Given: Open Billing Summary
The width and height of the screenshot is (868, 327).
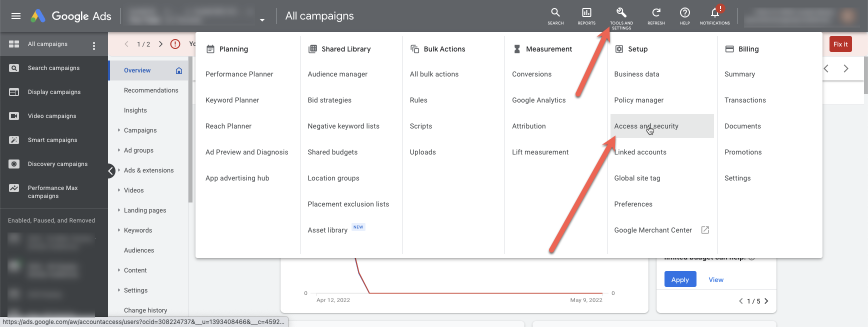Looking at the screenshot, I should pos(739,74).
